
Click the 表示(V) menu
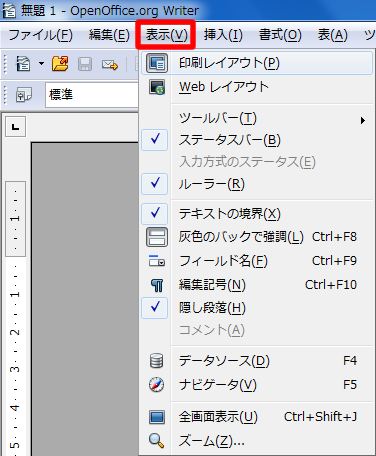(166, 35)
